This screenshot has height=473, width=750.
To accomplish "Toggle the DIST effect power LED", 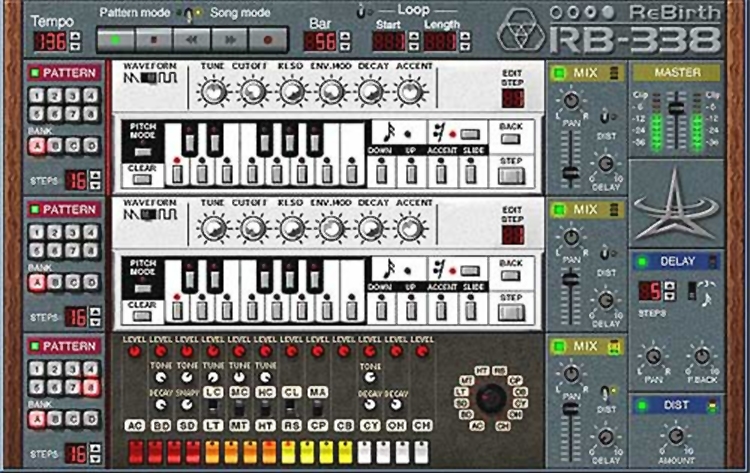I will pyautogui.click(x=640, y=405).
